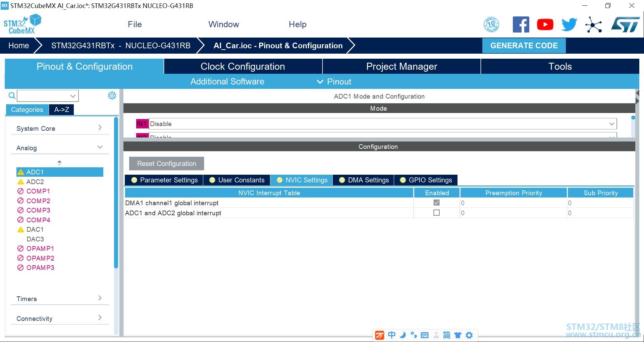Click STM32G431RBTx - NUCLEO-G431RB breadcrumb
The height and width of the screenshot is (342, 644).
121,46
